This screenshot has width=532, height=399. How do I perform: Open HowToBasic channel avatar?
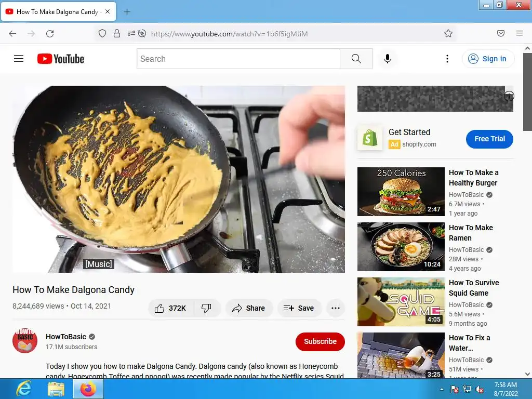pos(25,341)
